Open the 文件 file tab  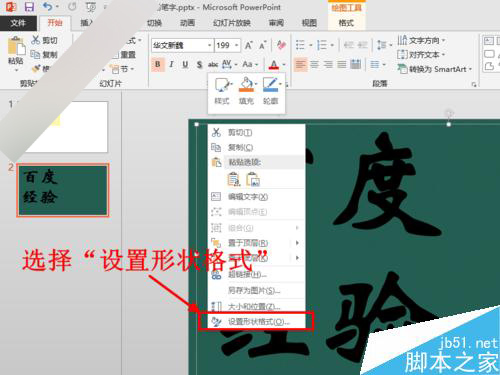point(18,23)
